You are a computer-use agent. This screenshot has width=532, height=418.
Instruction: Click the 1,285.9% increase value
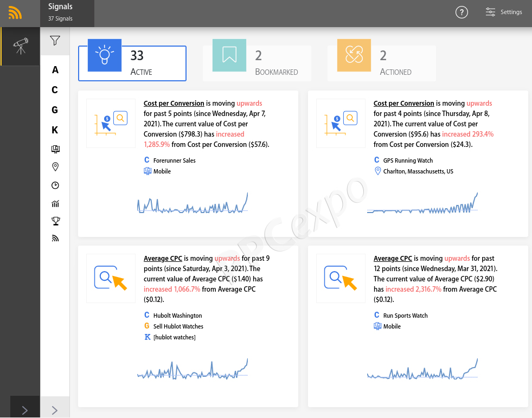coord(157,145)
